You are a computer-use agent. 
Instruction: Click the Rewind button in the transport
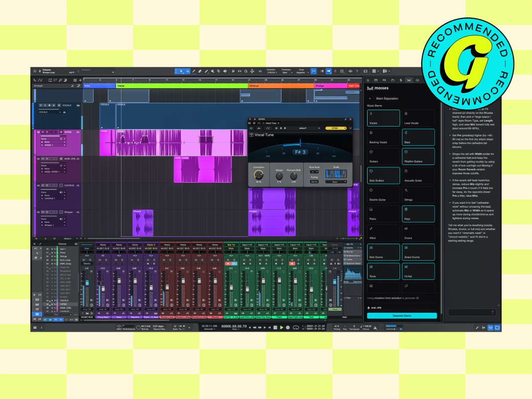pos(255,327)
